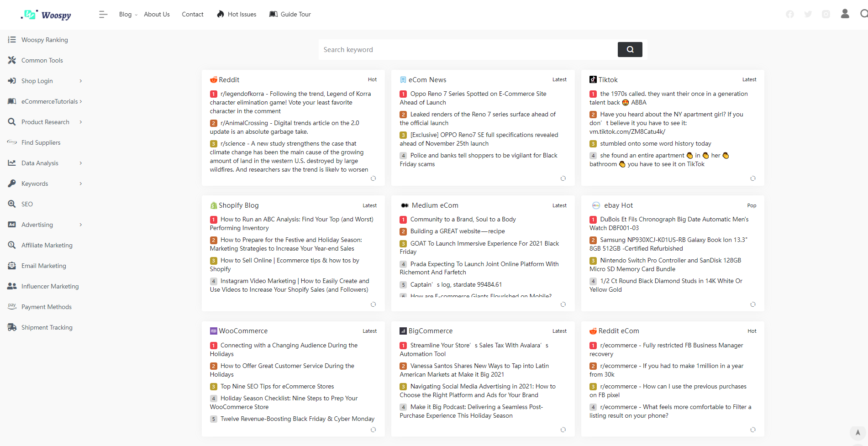
Task: Open the Twitter social icon
Action: click(x=808, y=14)
